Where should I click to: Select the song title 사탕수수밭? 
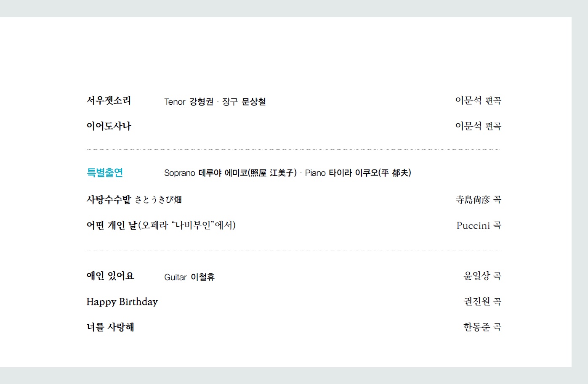(109, 200)
